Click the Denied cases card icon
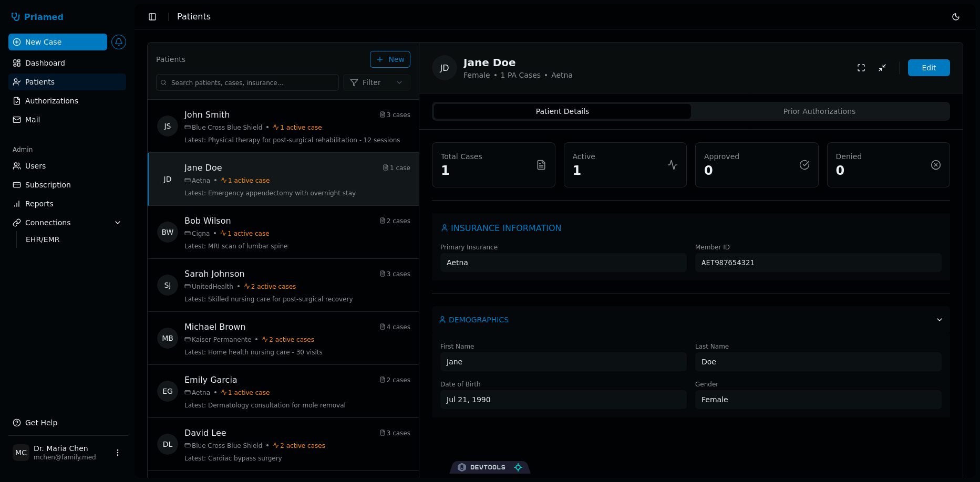 pos(935,165)
